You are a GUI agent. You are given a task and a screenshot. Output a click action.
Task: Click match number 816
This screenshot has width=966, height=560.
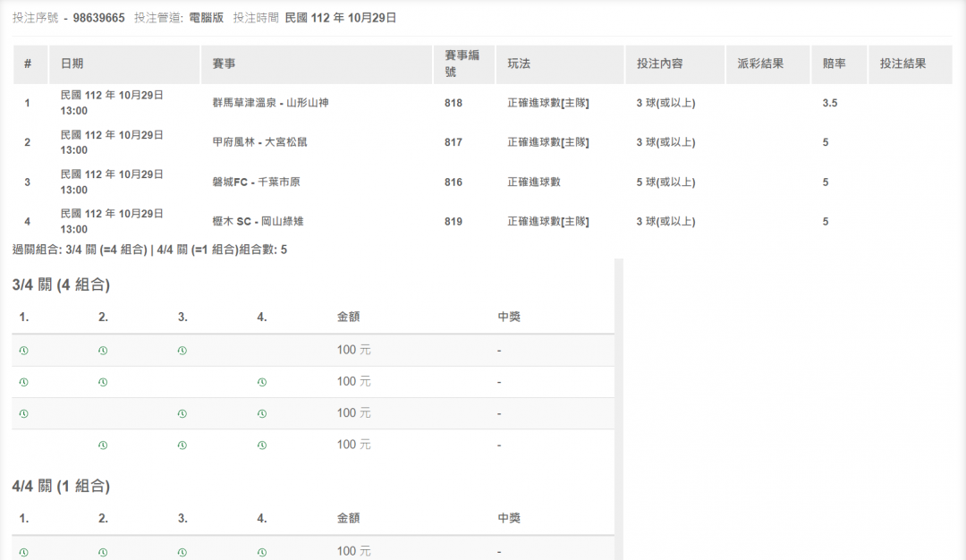coord(453,182)
